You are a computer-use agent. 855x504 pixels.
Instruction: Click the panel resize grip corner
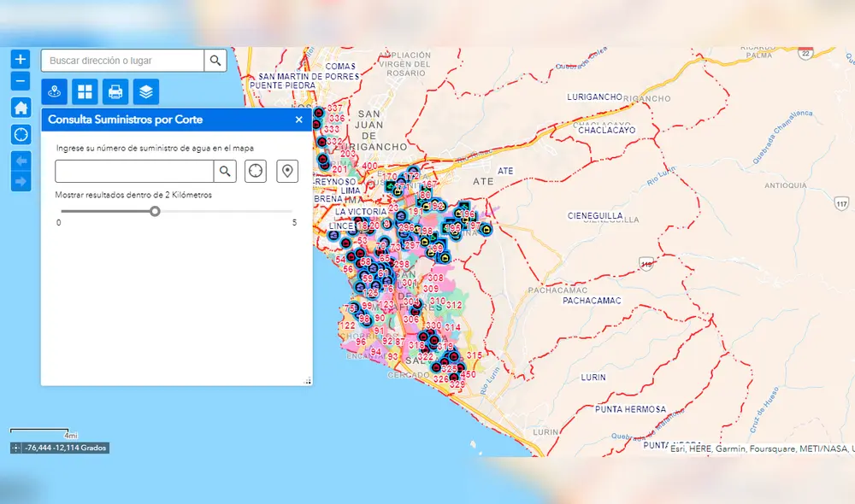[308, 381]
